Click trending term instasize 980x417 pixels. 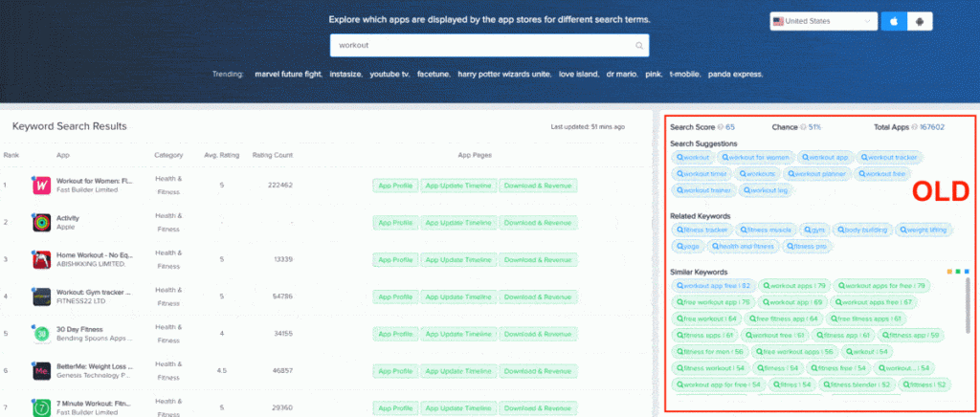coord(345,75)
